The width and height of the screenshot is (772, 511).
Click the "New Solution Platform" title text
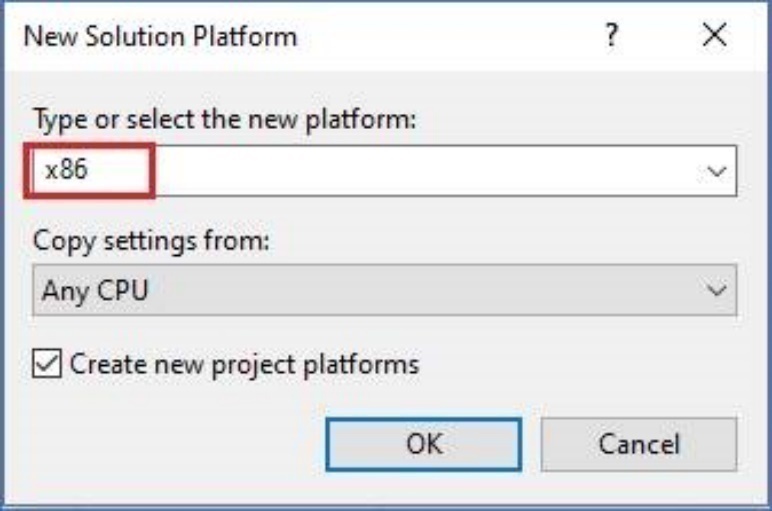click(x=160, y=38)
